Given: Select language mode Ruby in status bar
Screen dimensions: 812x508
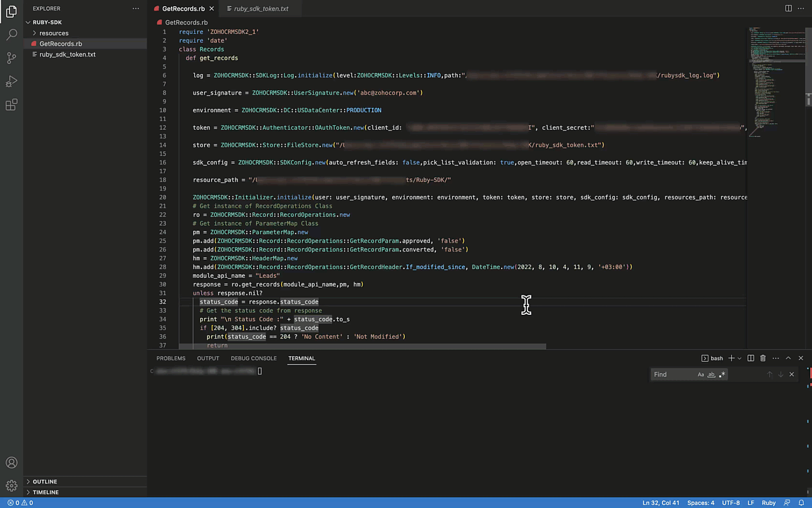Looking at the screenshot, I should pos(769,503).
